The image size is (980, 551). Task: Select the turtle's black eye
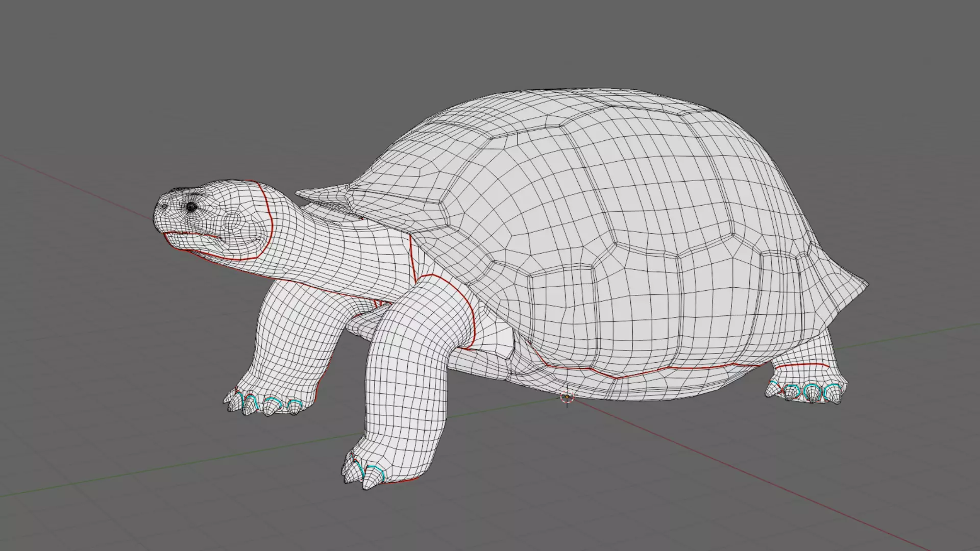tap(191, 207)
